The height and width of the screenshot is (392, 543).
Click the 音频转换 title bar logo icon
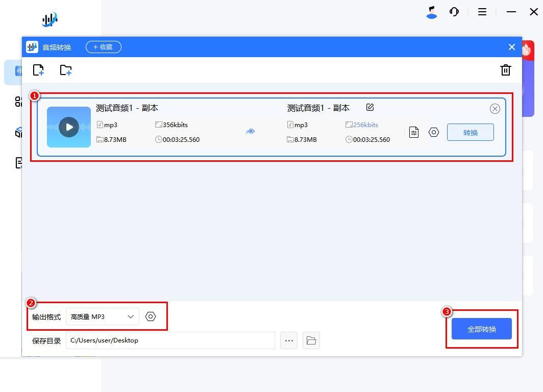coord(32,47)
